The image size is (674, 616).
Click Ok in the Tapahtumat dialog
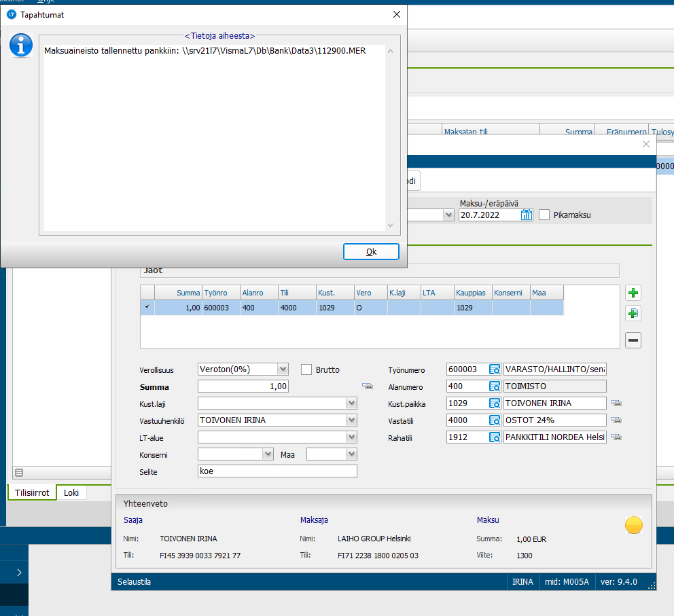(371, 252)
